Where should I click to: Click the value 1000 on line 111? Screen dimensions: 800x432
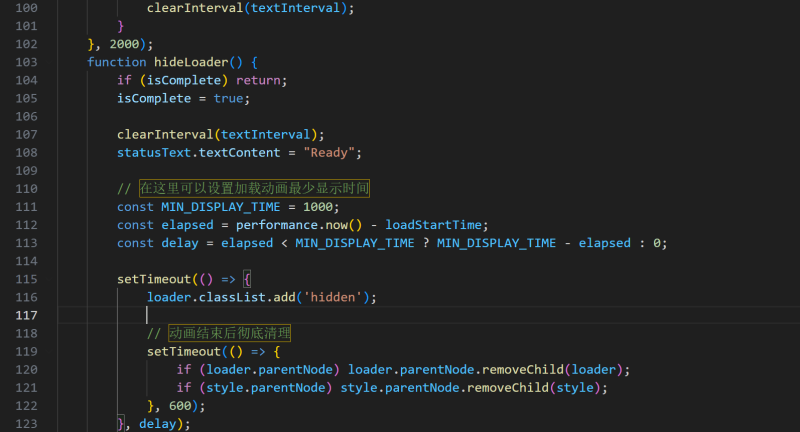point(320,207)
